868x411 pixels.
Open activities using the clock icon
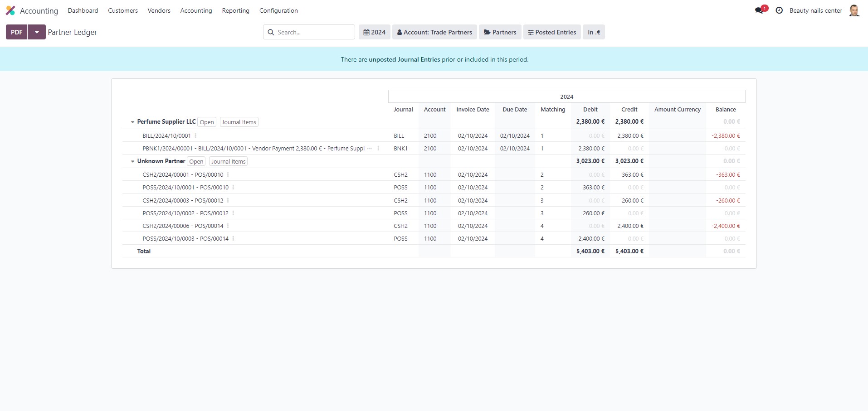point(779,10)
